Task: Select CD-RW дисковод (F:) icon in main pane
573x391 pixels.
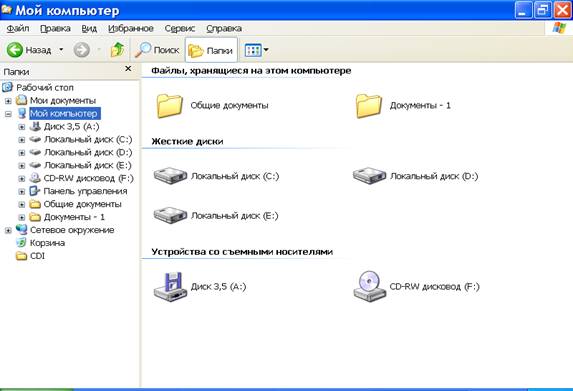Action: (369, 286)
